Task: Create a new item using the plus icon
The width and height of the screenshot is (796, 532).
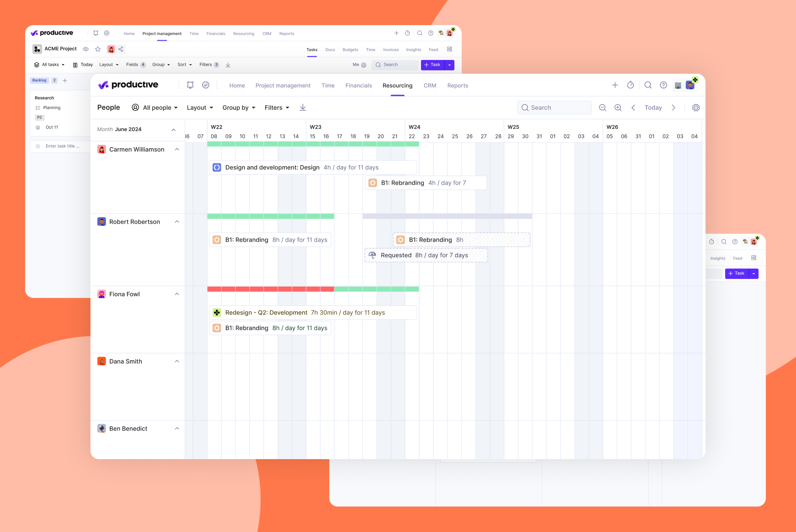Action: [615, 85]
